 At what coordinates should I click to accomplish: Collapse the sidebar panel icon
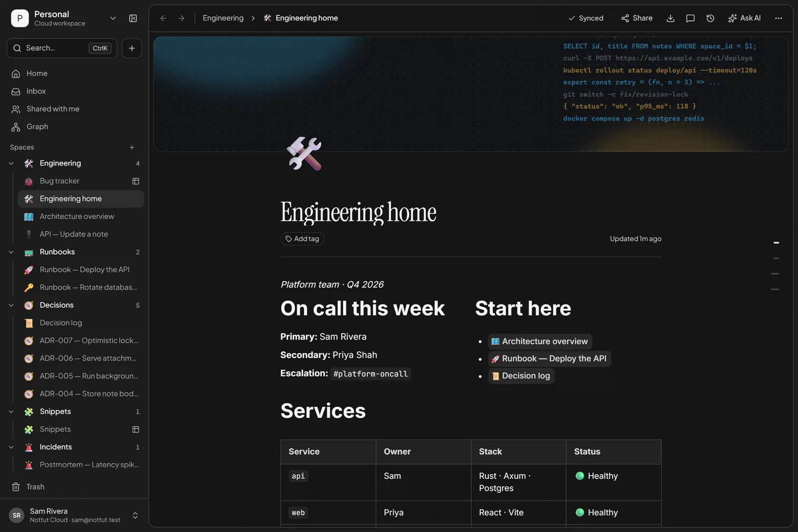(133, 18)
